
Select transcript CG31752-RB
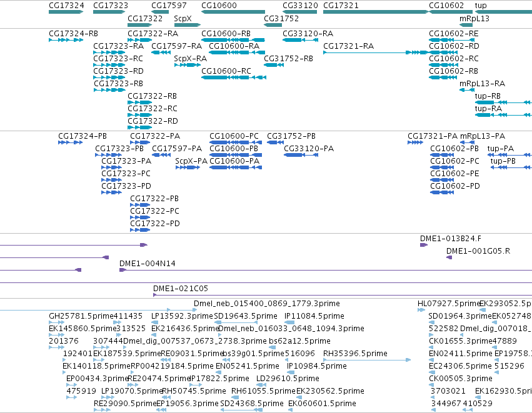coord(288,59)
